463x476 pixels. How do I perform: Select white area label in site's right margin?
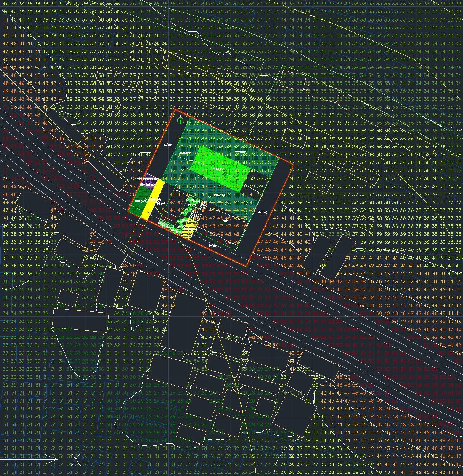(x=263, y=212)
